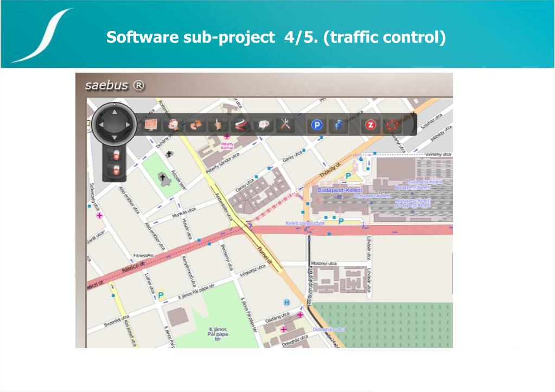This screenshot has width=555, height=392.
Task: Click the Péterfy Kórház hospital label
Action: [227, 146]
